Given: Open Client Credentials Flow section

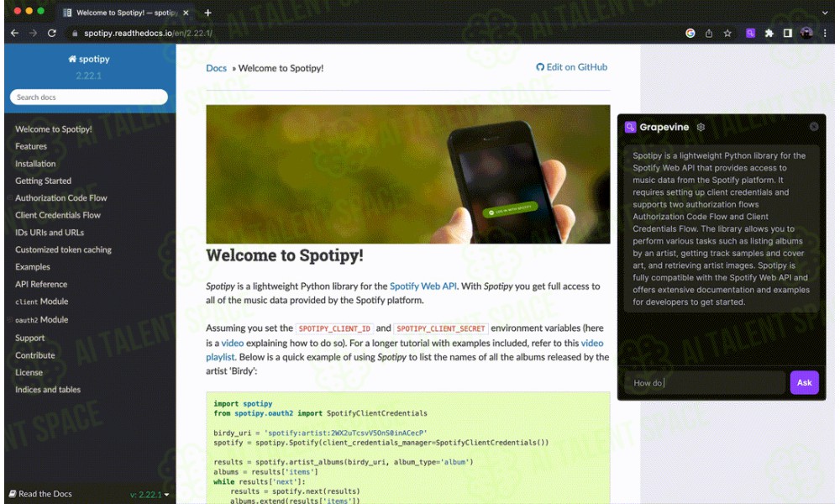Looking at the screenshot, I should 58,215.
